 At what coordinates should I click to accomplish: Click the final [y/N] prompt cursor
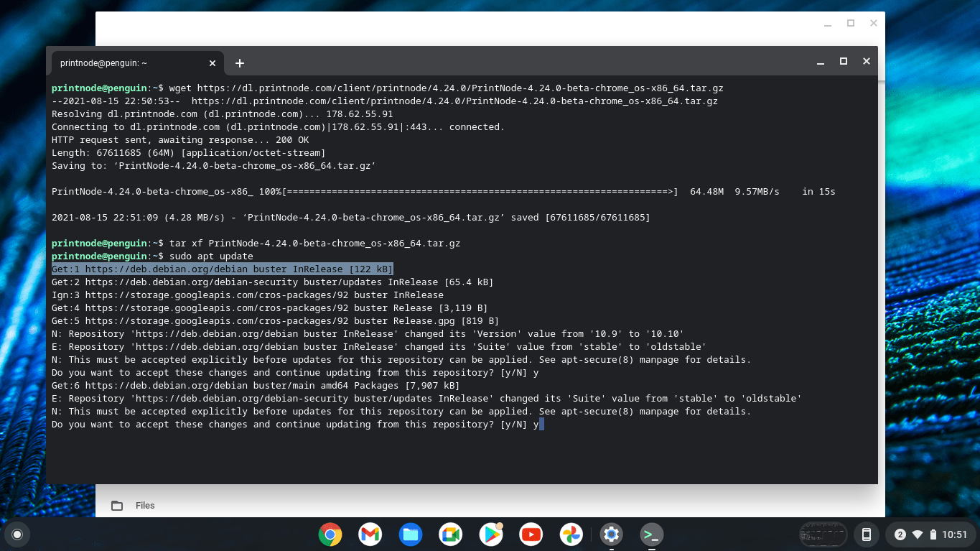541,424
